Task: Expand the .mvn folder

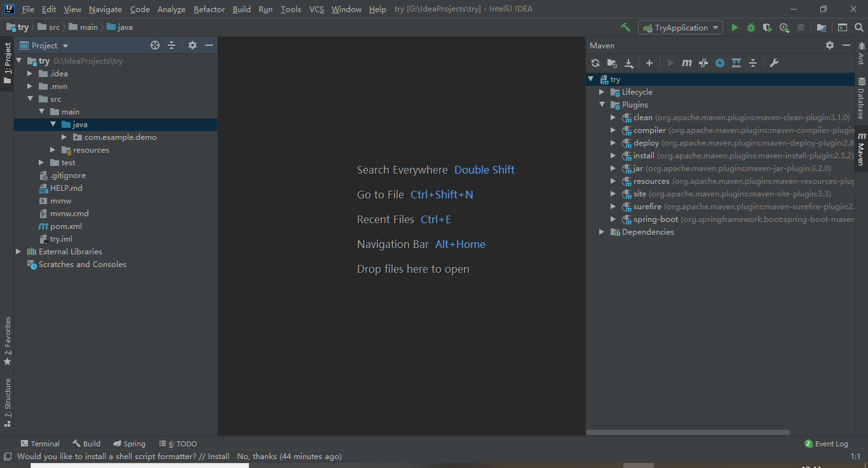Action: [30, 86]
